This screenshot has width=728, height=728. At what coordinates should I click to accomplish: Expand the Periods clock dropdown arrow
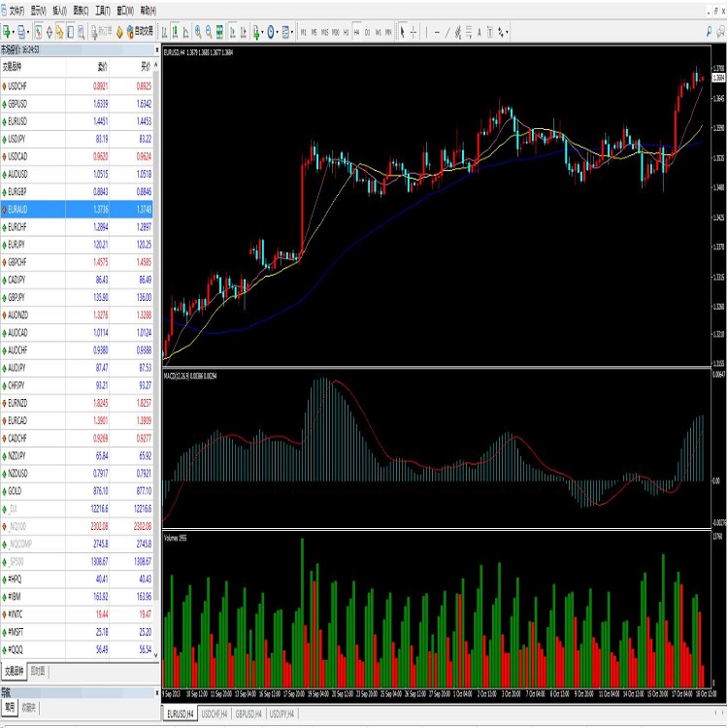(x=278, y=32)
